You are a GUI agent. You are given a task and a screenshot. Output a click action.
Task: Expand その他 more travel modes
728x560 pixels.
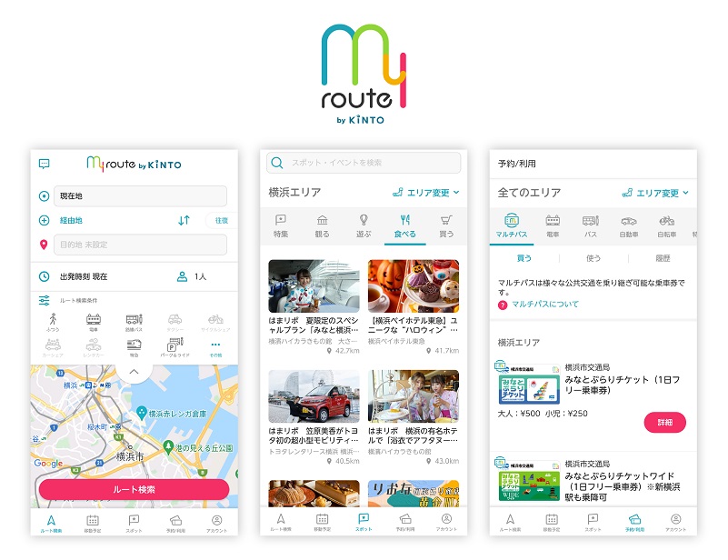coord(215,348)
